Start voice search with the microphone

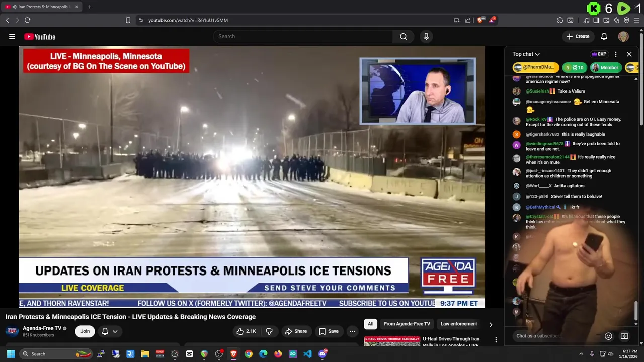coord(426,36)
